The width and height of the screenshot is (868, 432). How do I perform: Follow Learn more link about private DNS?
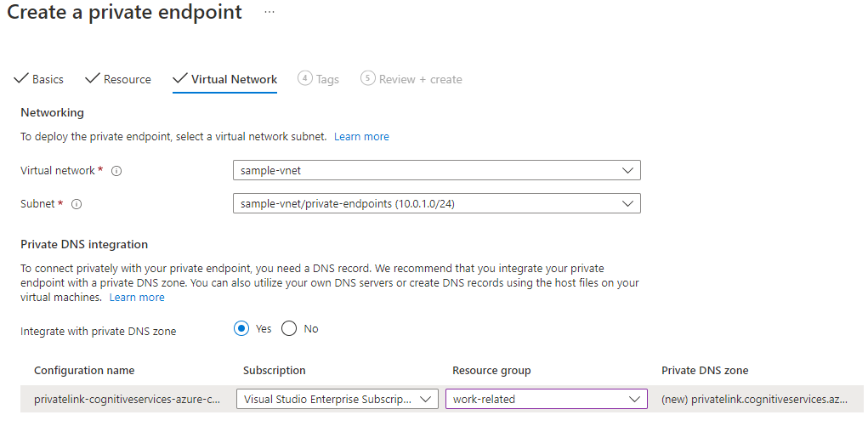(x=137, y=298)
